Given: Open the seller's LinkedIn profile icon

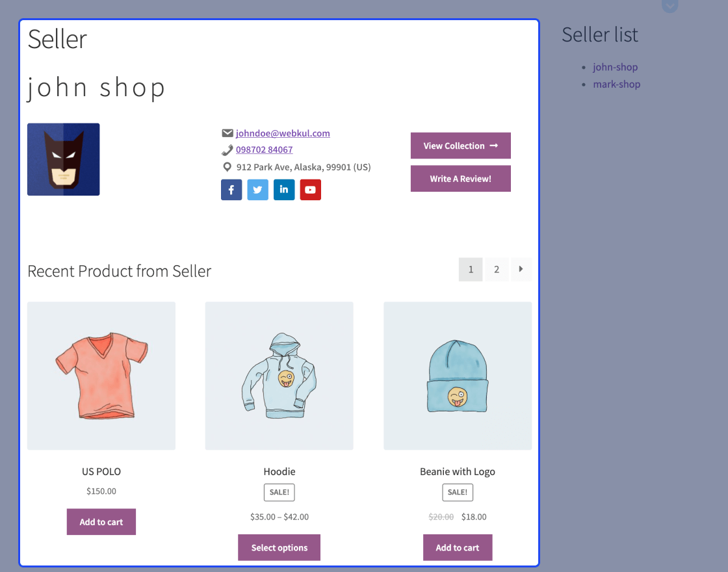Looking at the screenshot, I should [x=284, y=190].
